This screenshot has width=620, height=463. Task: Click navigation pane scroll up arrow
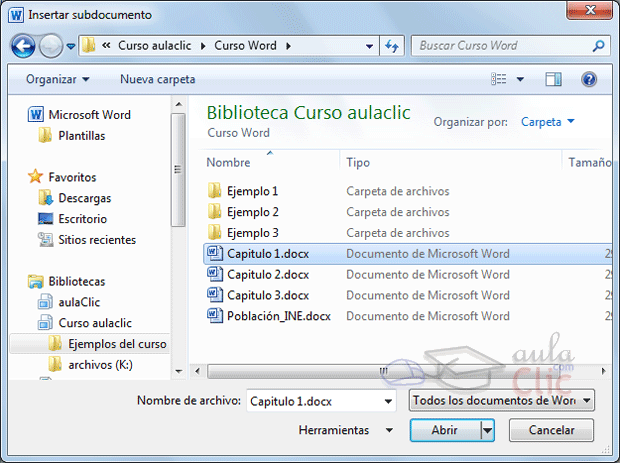[179, 104]
